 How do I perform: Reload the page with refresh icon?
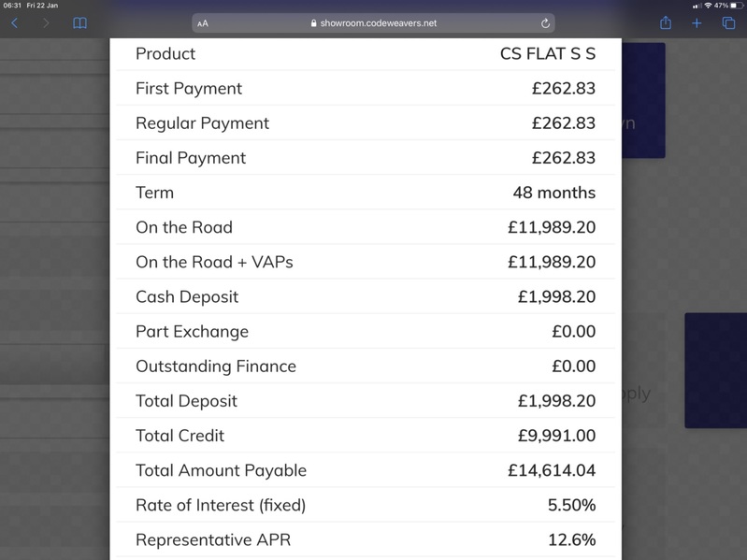pos(545,22)
